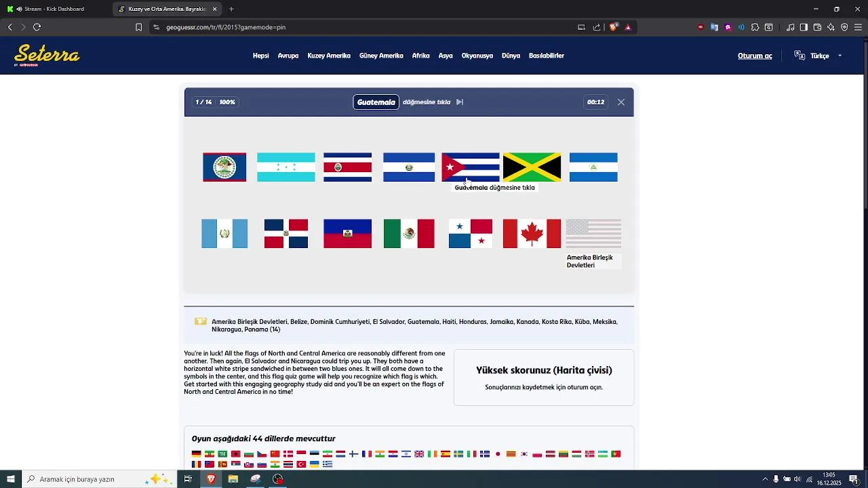
Task: Pick the El Salvador flag
Action: (x=409, y=167)
